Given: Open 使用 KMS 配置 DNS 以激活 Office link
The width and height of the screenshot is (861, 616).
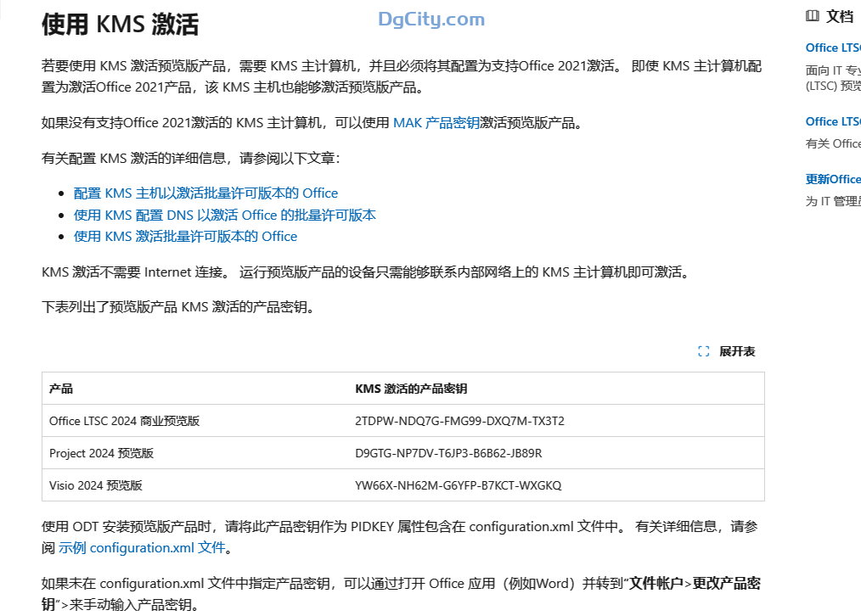Looking at the screenshot, I should 224,216.
